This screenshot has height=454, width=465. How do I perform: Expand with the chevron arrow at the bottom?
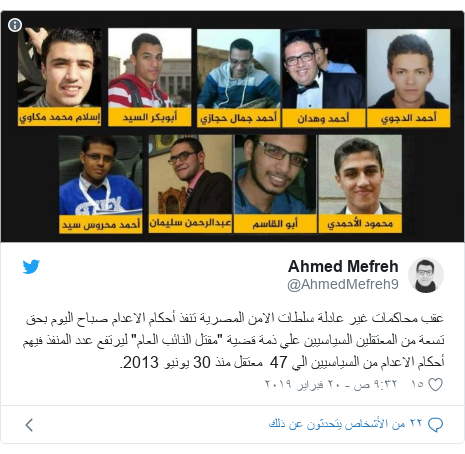(x=29, y=425)
